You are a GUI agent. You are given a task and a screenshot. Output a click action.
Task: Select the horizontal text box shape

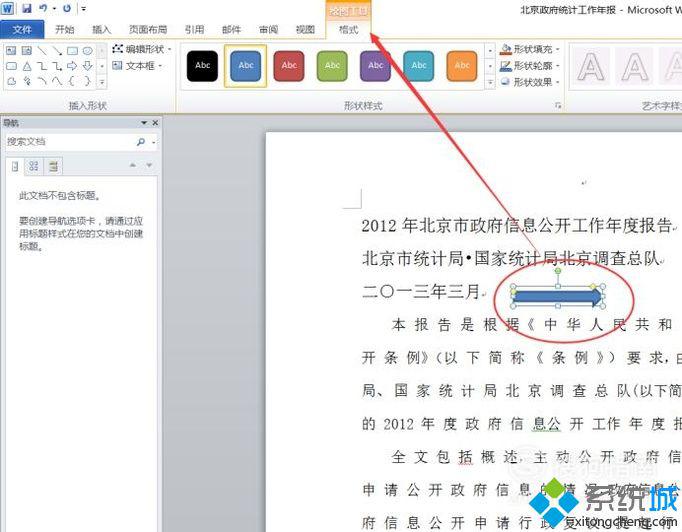click(11, 51)
